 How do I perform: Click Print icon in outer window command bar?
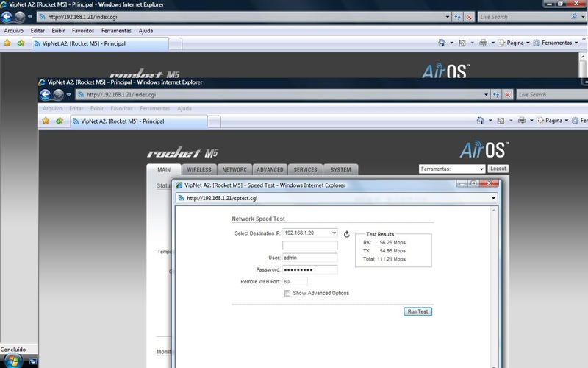(x=483, y=43)
